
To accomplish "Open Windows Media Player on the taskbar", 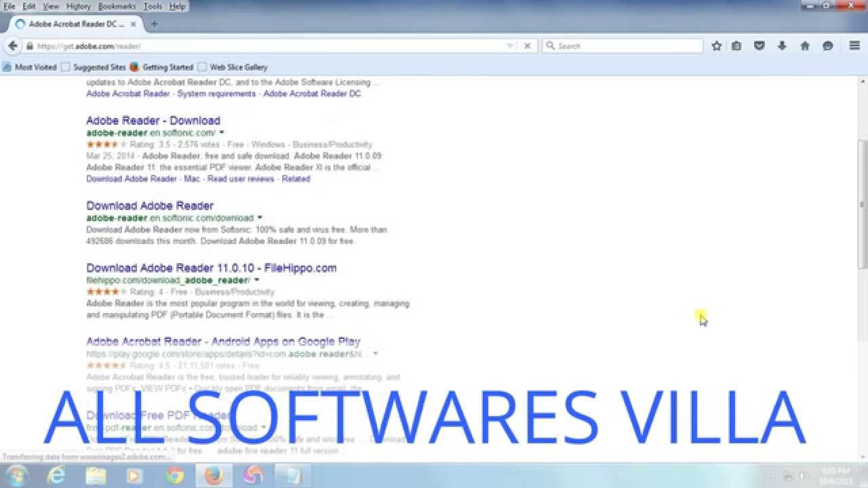I will [134, 476].
